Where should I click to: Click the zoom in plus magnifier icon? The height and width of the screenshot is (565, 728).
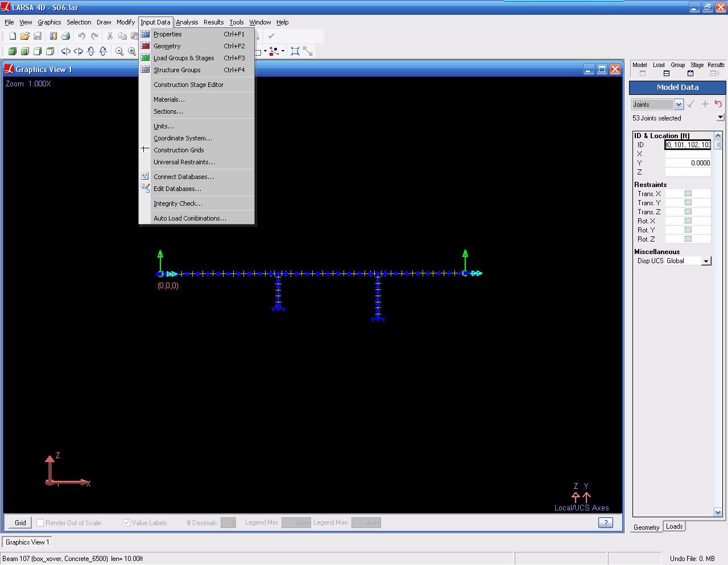pyautogui.click(x=132, y=51)
